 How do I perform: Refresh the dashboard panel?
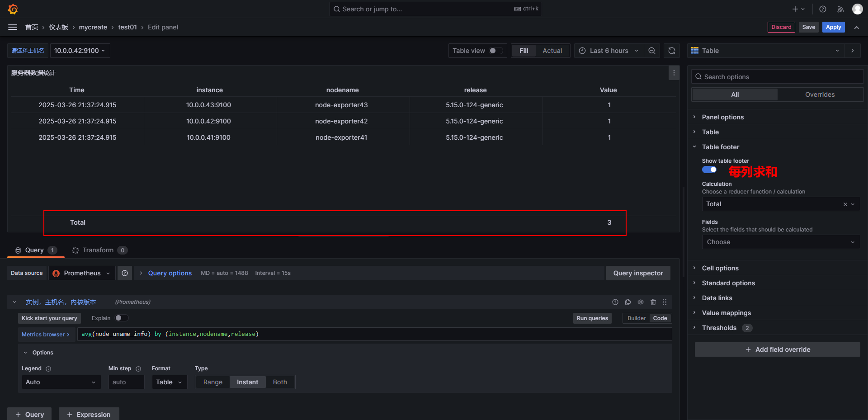672,51
